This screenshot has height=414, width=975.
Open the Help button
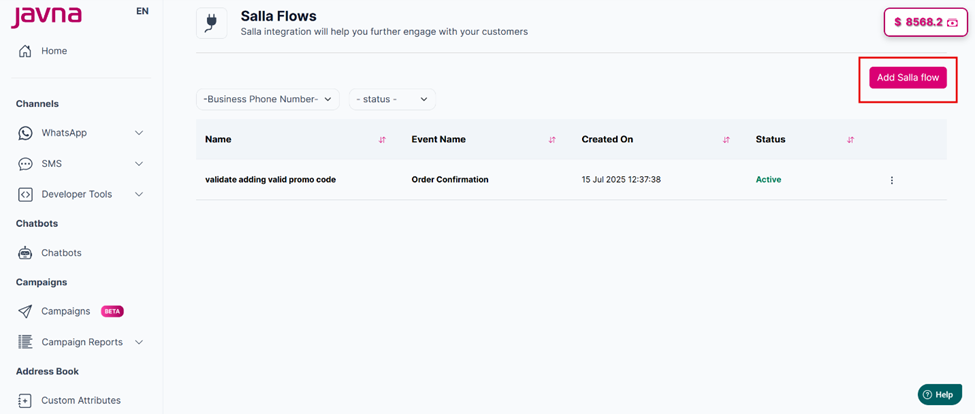pyautogui.click(x=940, y=394)
